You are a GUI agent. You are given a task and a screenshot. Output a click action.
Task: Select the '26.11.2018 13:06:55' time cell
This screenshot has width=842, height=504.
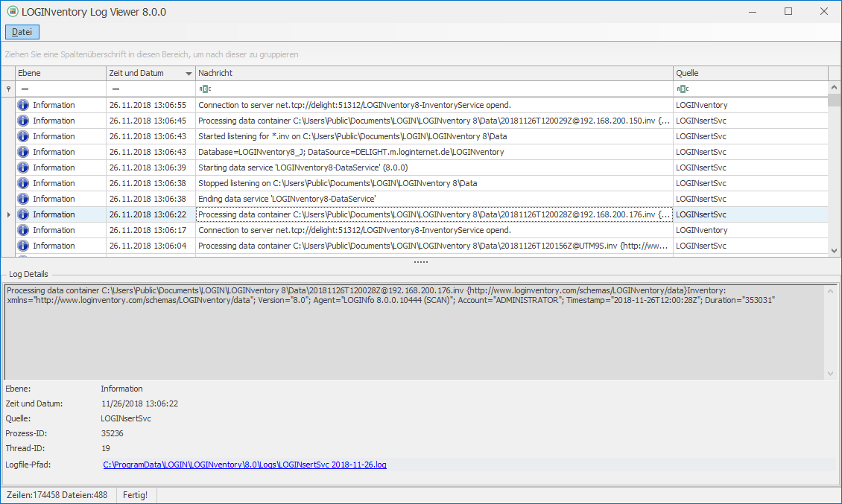151,105
